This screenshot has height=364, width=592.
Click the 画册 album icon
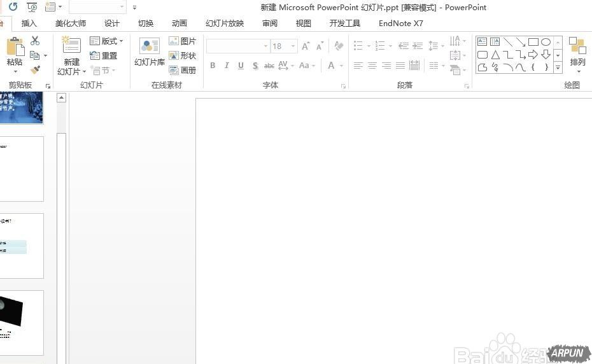click(x=183, y=70)
